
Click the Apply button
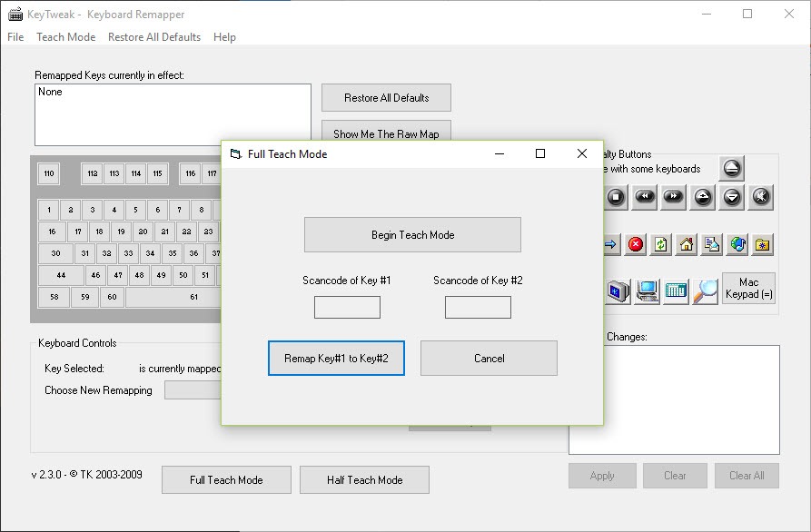(x=602, y=476)
